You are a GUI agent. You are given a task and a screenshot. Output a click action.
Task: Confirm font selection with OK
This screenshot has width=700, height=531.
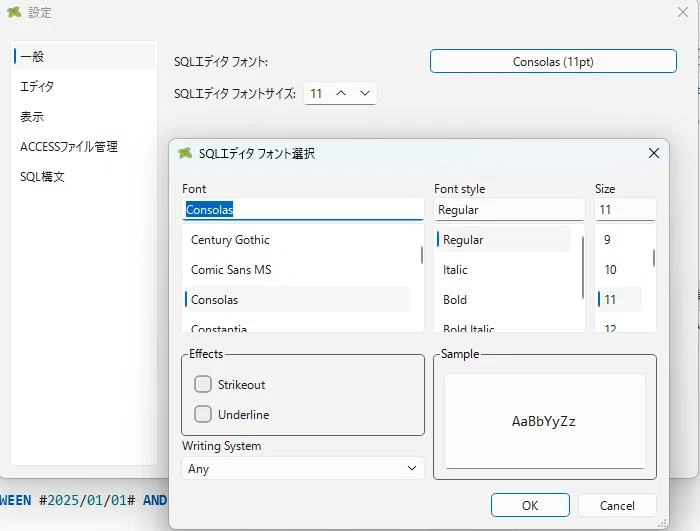530,505
